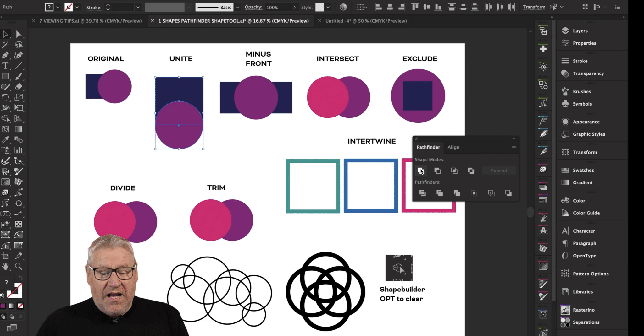Apply the Divide pathfinder
The image size is (644, 336).
coord(423,193)
